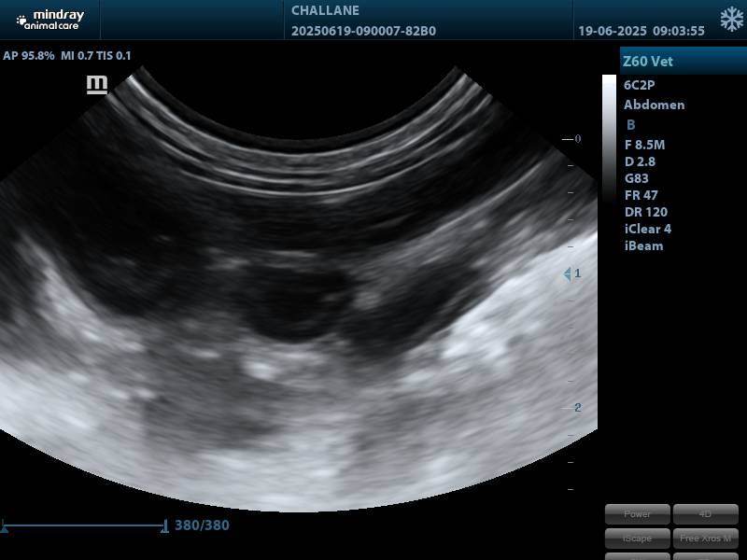The width and height of the screenshot is (747, 560).
Task: Click the TIS 0.1 readout
Action: (113, 56)
